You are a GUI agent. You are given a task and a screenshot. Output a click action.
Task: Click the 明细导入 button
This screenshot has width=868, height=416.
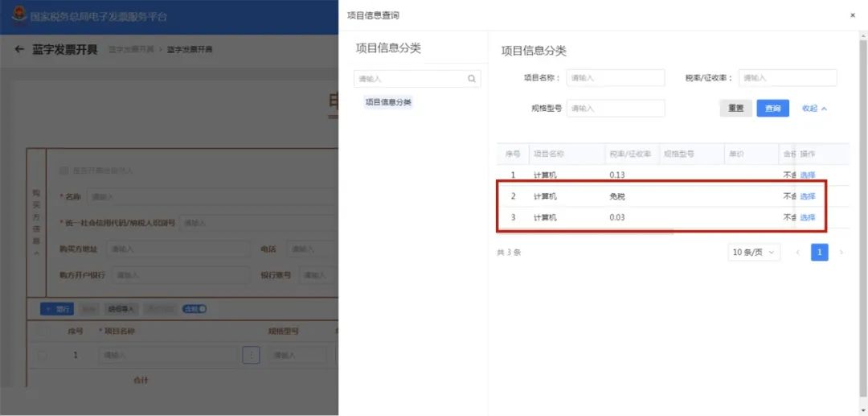[x=121, y=309]
